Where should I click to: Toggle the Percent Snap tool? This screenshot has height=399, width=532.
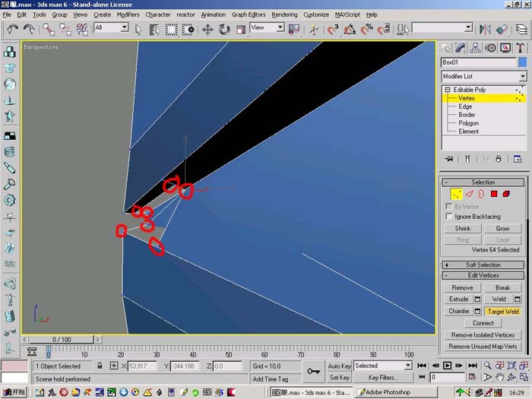pyautogui.click(x=367, y=30)
